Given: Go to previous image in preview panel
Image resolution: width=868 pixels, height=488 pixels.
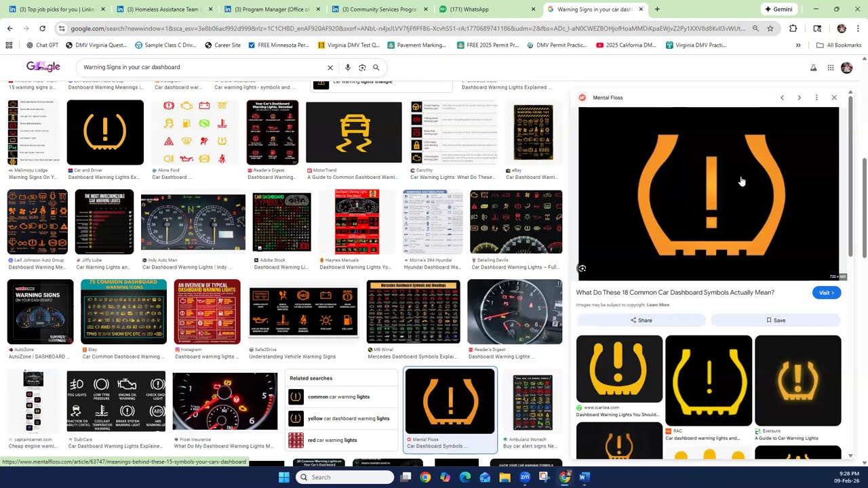Looking at the screenshot, I should (782, 98).
